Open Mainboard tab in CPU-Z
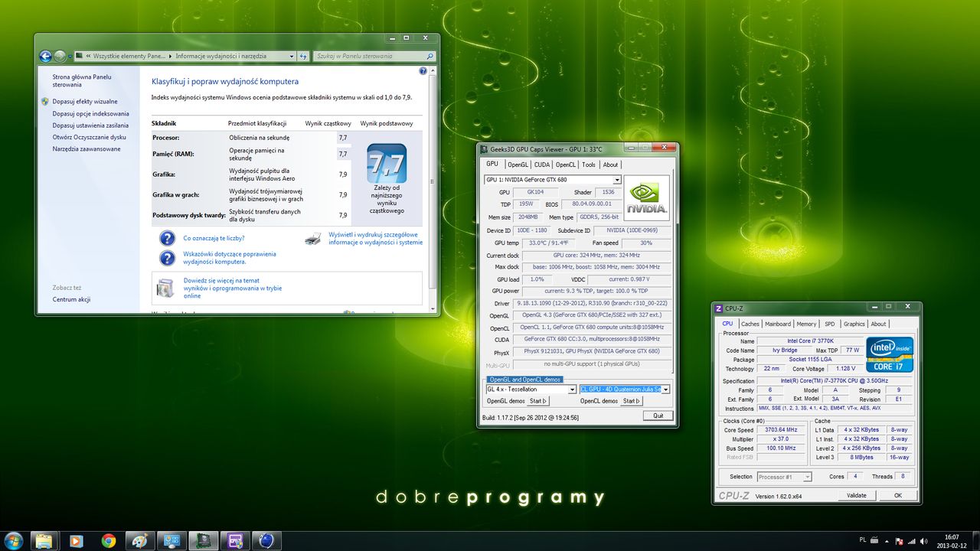The width and height of the screenshot is (980, 551). pyautogui.click(x=778, y=324)
